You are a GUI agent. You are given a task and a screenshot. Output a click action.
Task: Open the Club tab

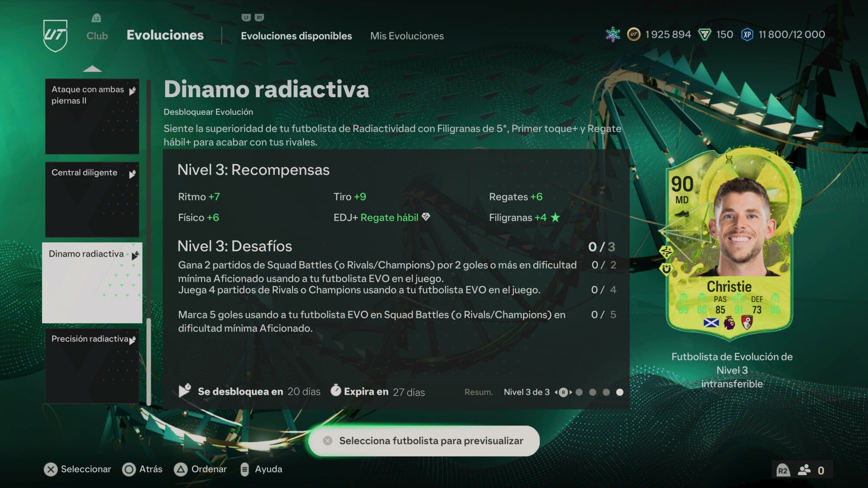coord(97,36)
